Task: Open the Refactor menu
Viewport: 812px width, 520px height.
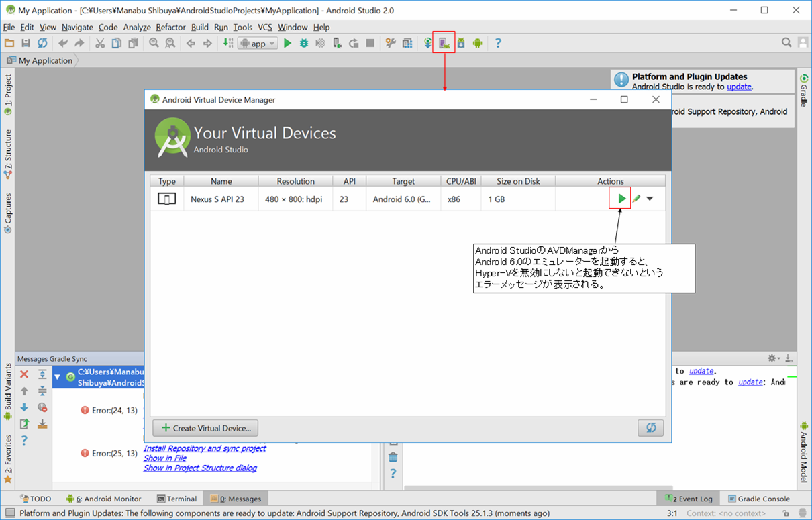Action: (x=170, y=27)
